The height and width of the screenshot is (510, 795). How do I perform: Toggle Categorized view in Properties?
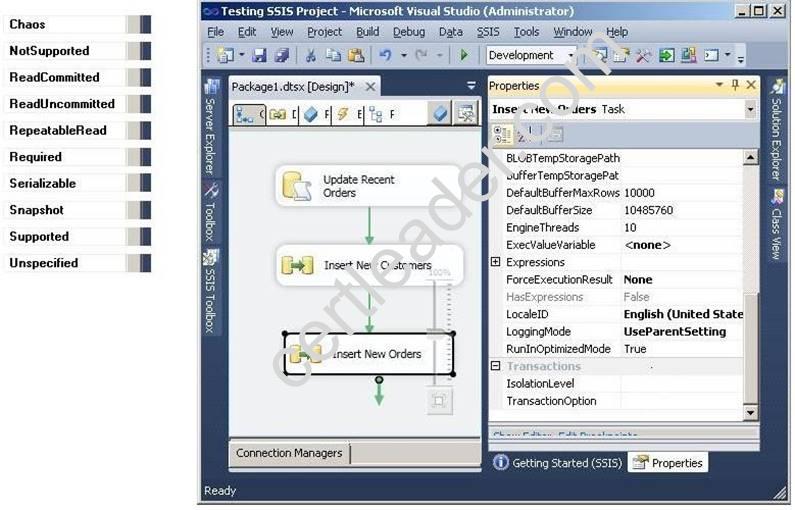[x=502, y=135]
